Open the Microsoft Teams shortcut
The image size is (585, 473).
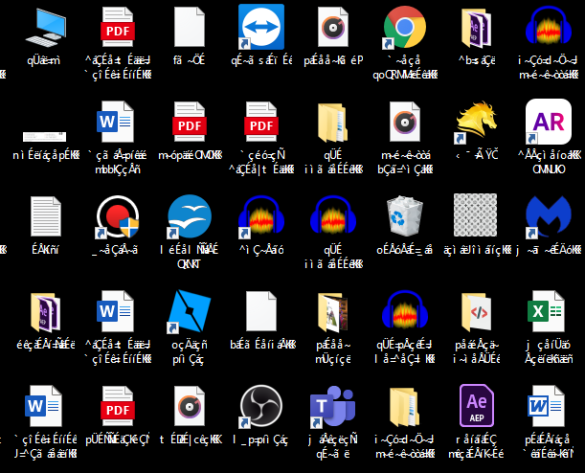[332, 407]
